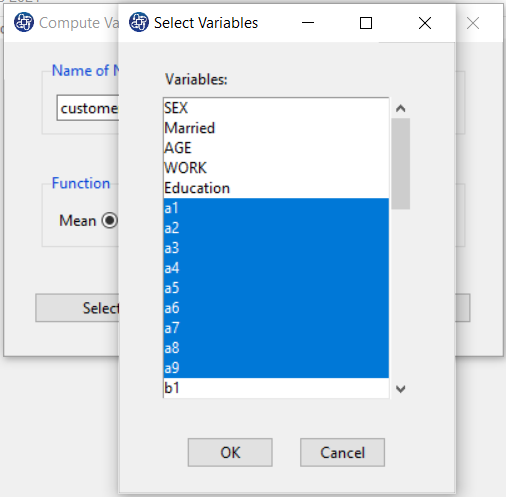Click the scroll up arrow of variables list
506x497 pixels.
tap(401, 108)
